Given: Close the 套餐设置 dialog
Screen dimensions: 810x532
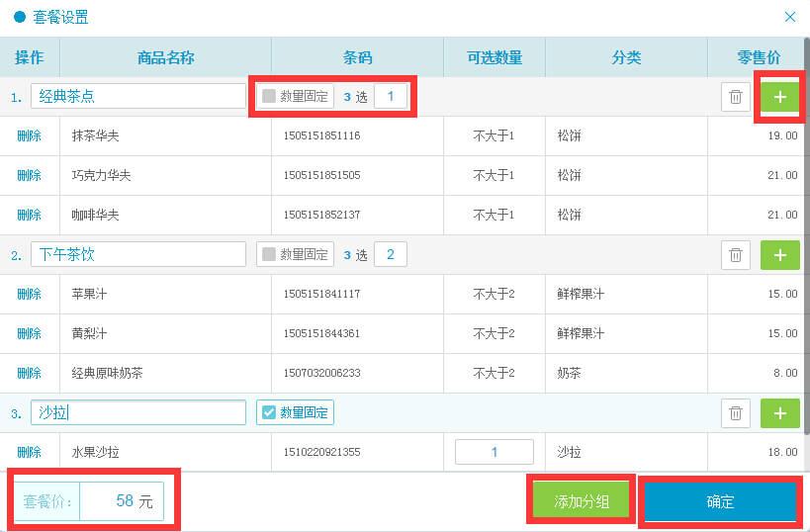Looking at the screenshot, I should click(789, 17).
